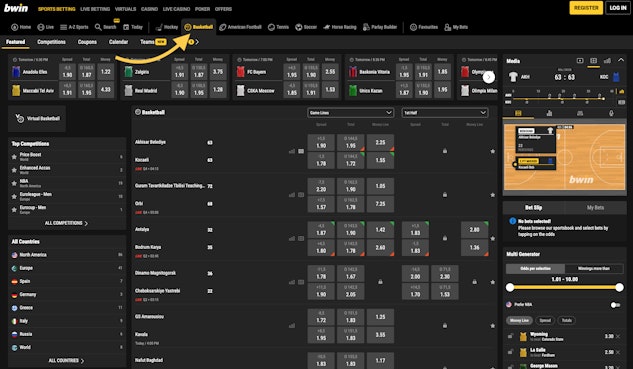
Task: Show statistics bars icon in Media panel
Action: 607,61
